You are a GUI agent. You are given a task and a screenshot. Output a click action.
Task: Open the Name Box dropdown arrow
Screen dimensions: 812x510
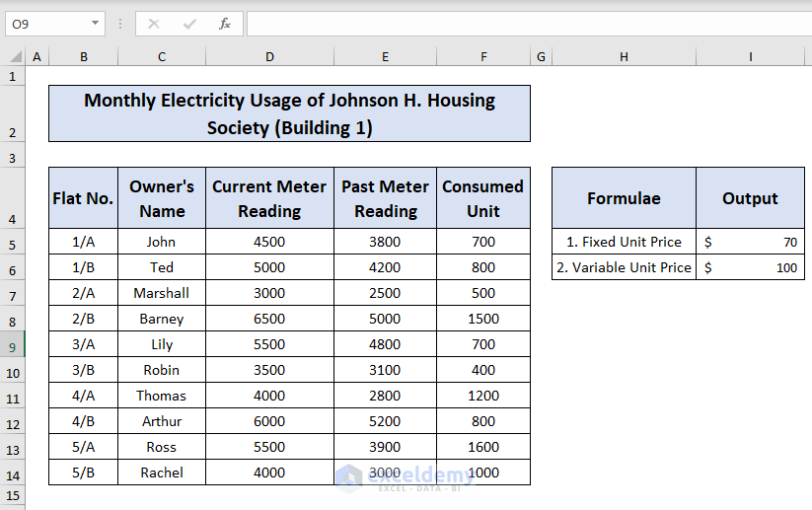(x=96, y=24)
